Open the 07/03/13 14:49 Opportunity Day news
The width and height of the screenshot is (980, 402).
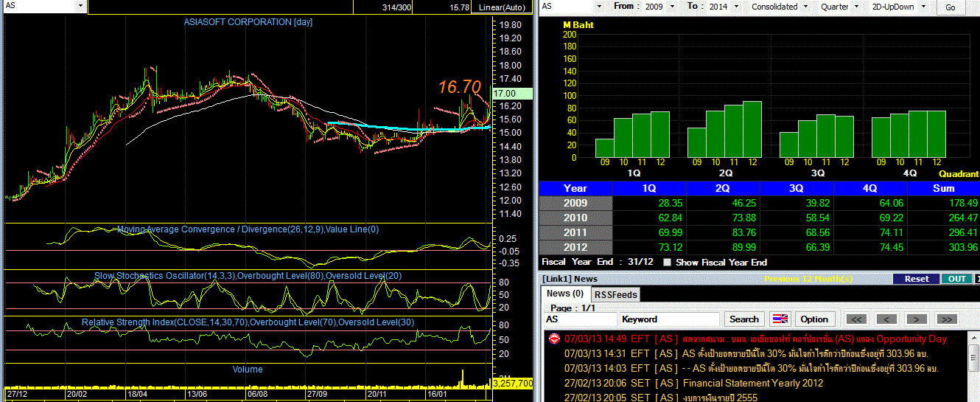tap(755, 339)
